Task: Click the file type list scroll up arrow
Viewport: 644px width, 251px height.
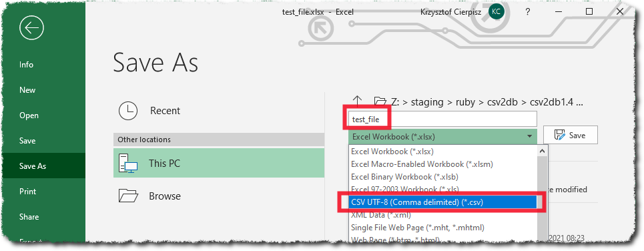Action: click(x=542, y=151)
